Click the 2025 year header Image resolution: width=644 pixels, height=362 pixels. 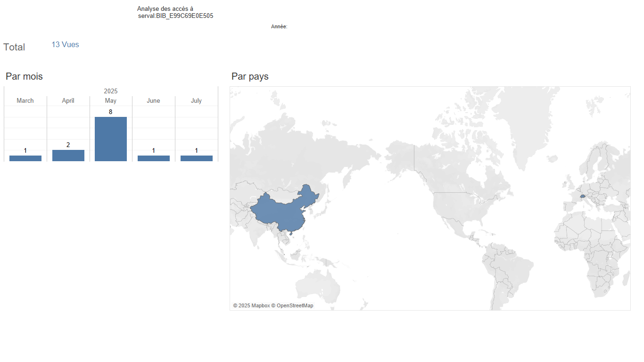pyautogui.click(x=111, y=91)
